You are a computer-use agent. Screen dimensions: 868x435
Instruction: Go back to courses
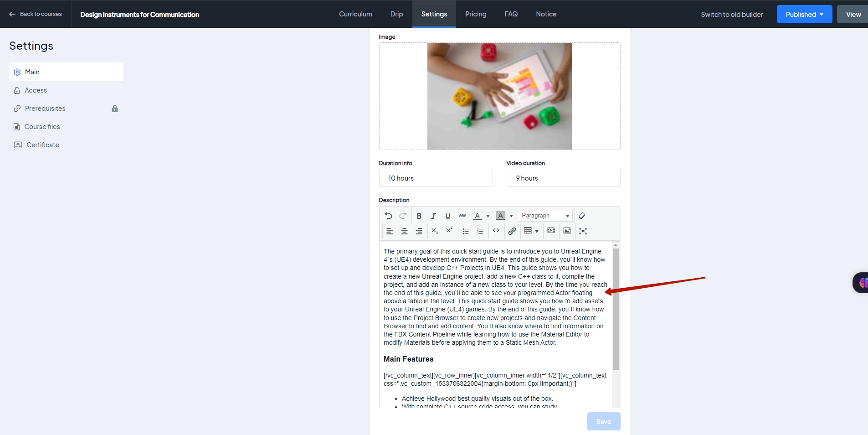point(36,14)
